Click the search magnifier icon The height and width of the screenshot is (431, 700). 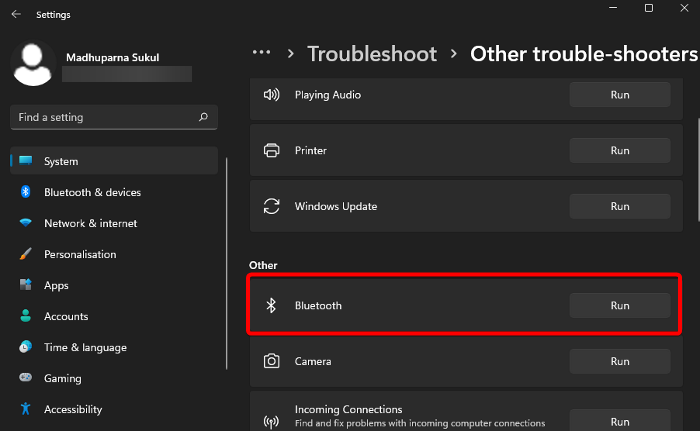click(203, 117)
